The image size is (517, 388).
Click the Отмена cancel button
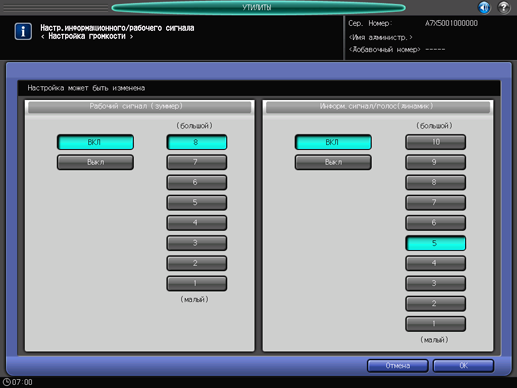click(x=398, y=366)
